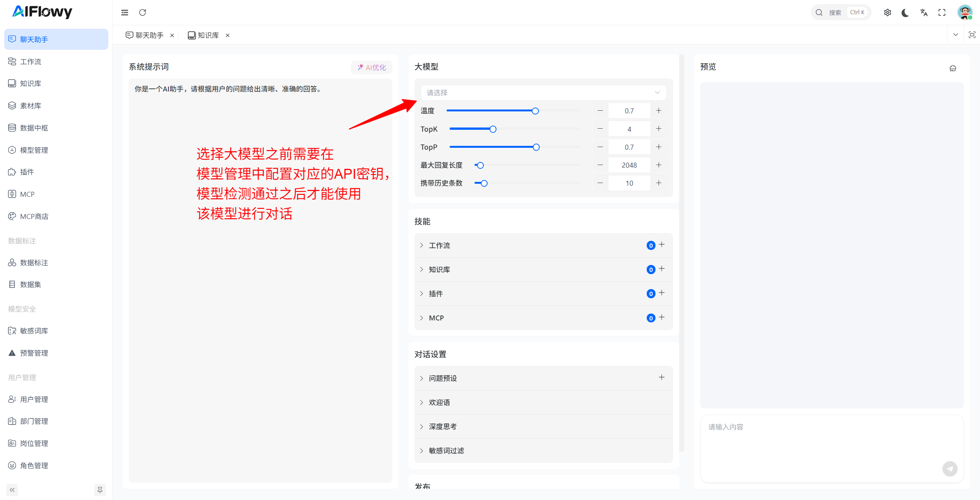Collapse the sidebar with hamburger menu icon

click(125, 13)
